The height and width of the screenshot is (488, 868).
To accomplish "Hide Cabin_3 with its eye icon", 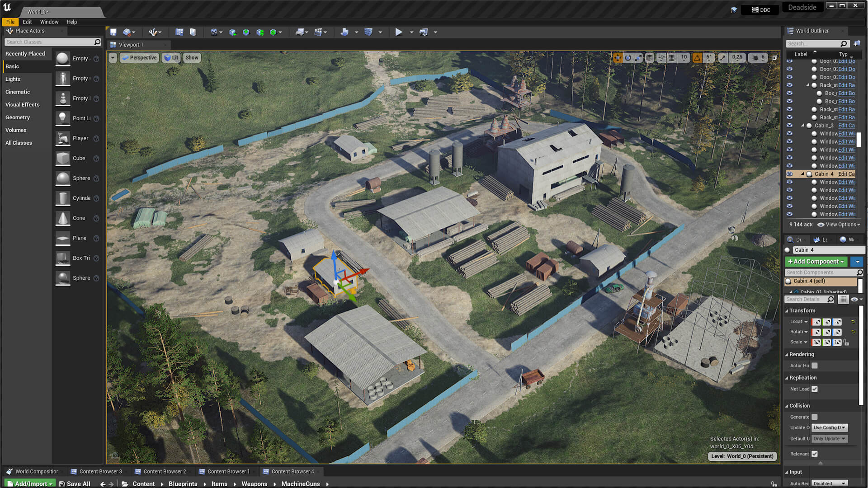I will click(790, 126).
